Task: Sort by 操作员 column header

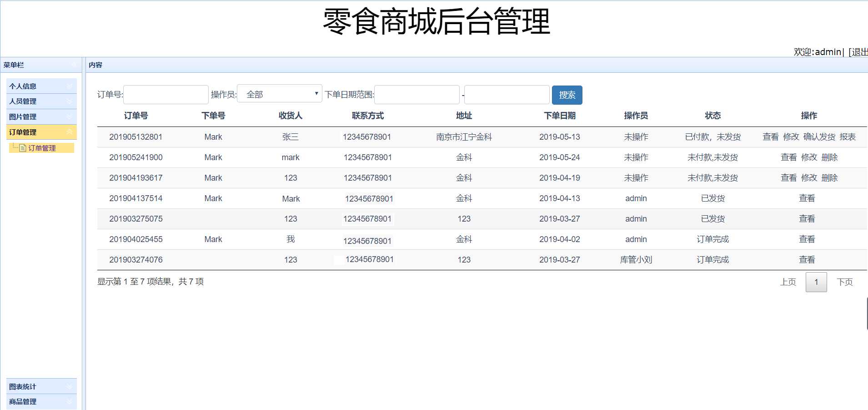Action: [x=636, y=116]
